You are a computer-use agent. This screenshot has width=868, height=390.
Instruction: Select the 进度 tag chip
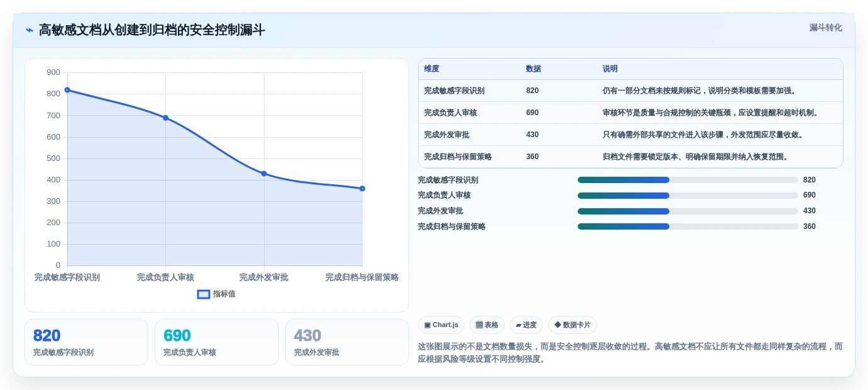tap(526, 325)
